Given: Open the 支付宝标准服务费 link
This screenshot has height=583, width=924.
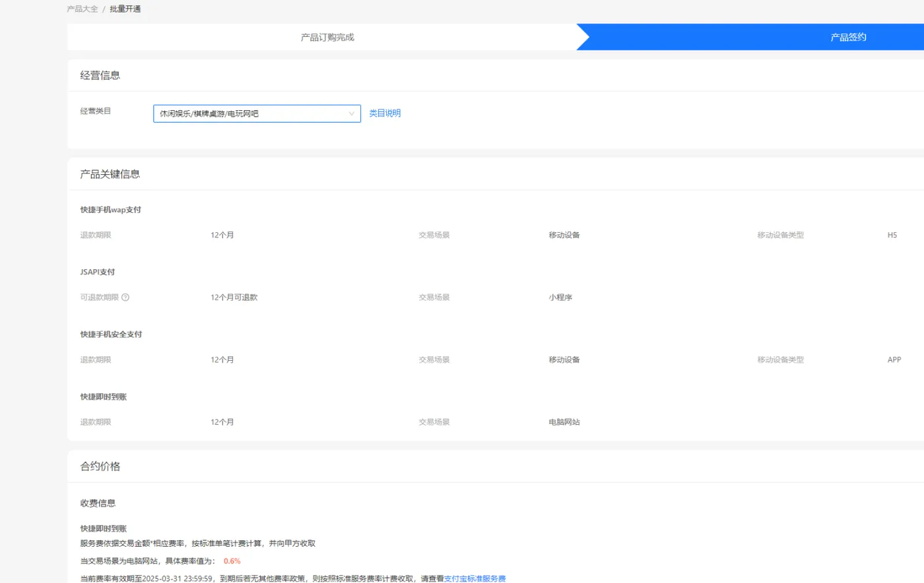Looking at the screenshot, I should click(475, 578).
